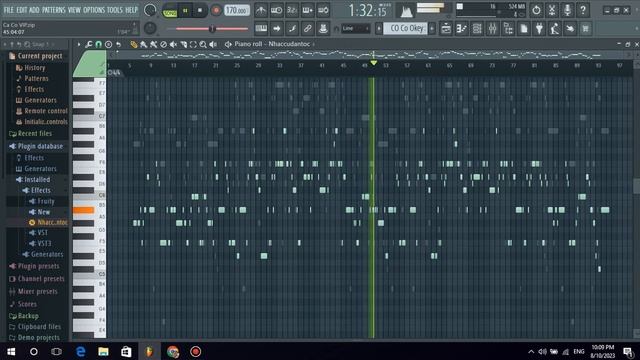The width and height of the screenshot is (640, 360).
Task: Toggle overdub blend recording
Action: [x=307, y=10]
